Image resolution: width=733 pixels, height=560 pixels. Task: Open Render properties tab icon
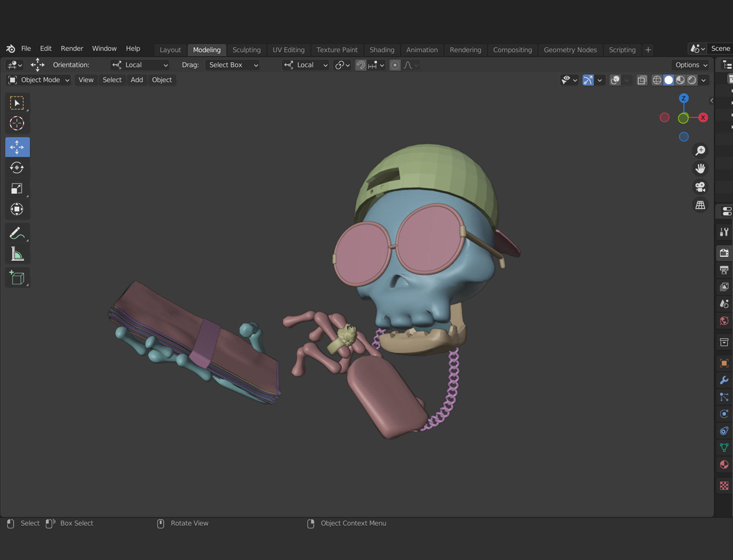(724, 253)
